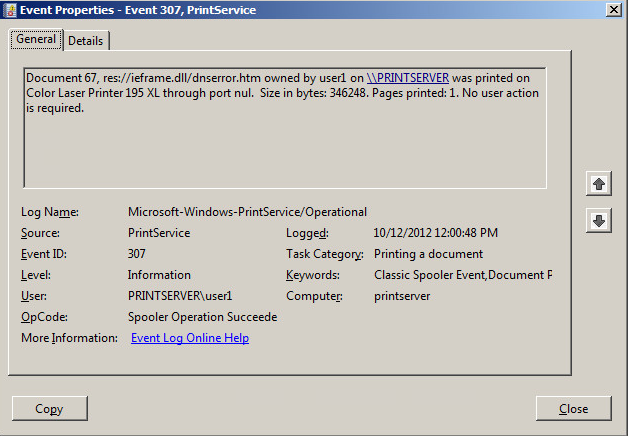The height and width of the screenshot is (436, 628).
Task: Click the OpCode value field
Action: (x=202, y=317)
